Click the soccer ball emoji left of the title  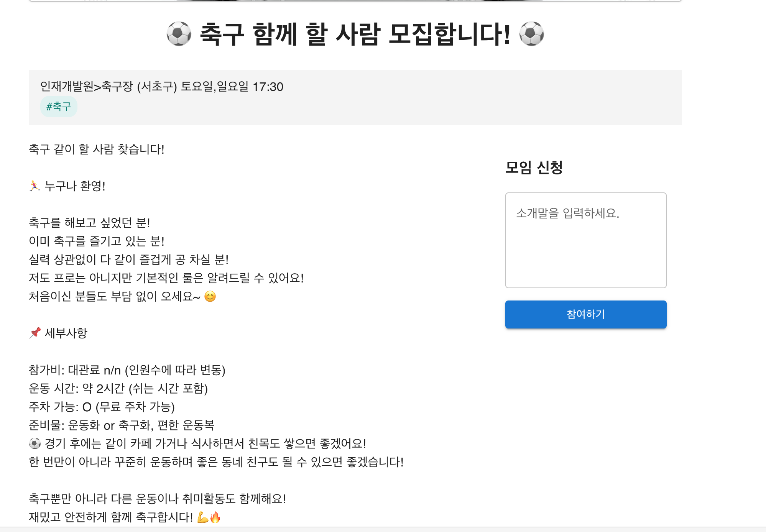(179, 34)
